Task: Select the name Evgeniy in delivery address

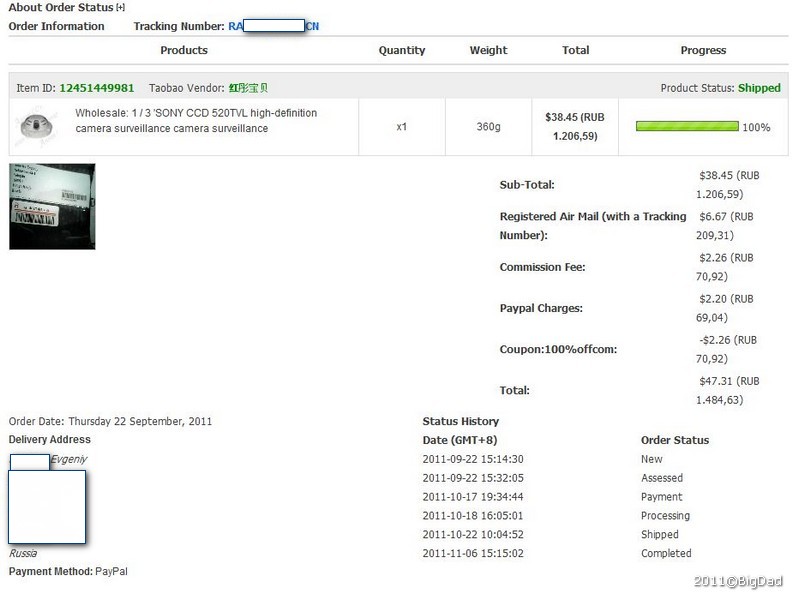Action: (69, 459)
